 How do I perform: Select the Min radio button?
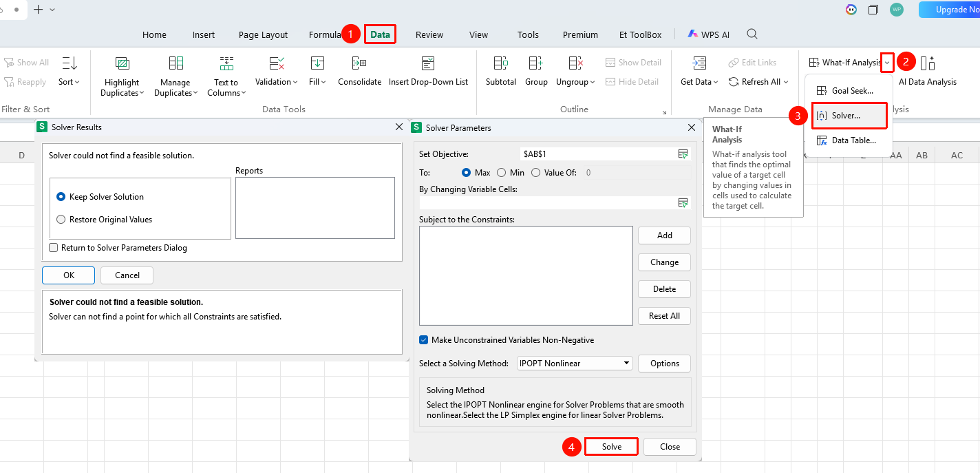(501, 173)
